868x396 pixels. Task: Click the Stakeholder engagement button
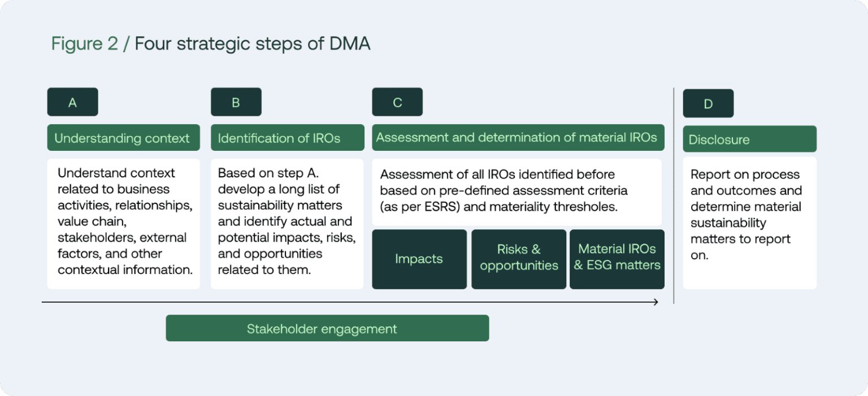327,328
